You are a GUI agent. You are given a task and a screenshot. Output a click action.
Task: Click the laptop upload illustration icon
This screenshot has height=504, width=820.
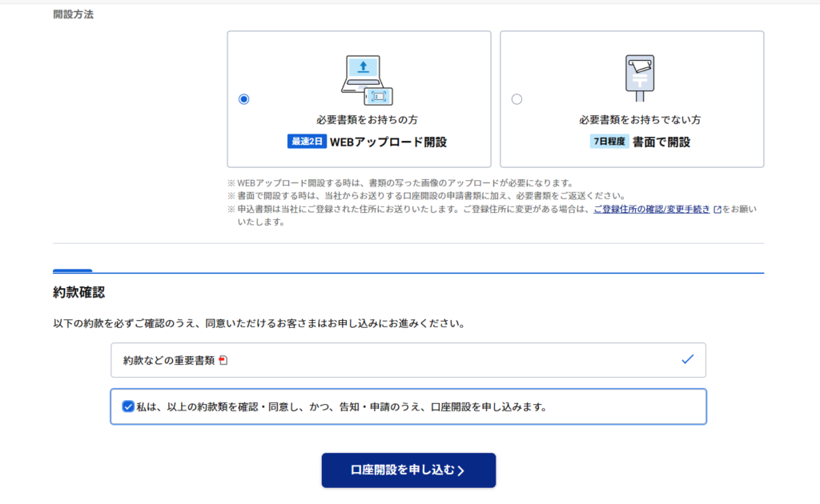[x=367, y=80]
